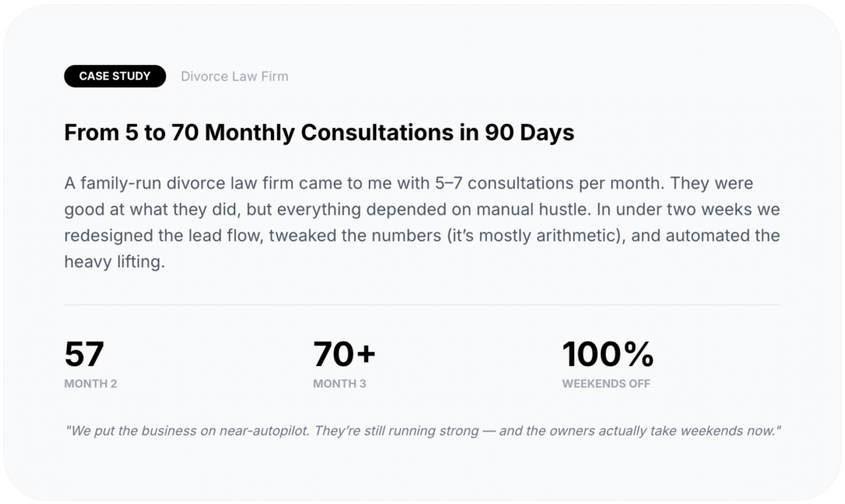
Task: Click the 100% statistic number
Action: coord(607,354)
